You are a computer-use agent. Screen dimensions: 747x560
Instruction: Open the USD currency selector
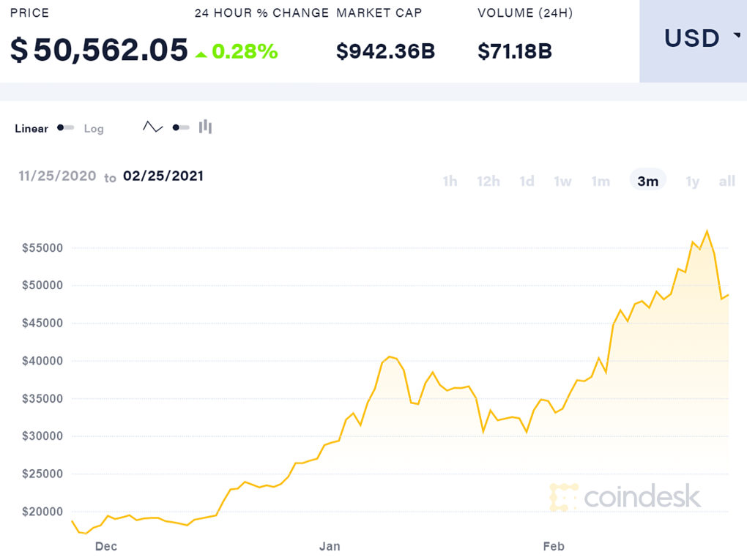[x=691, y=38]
